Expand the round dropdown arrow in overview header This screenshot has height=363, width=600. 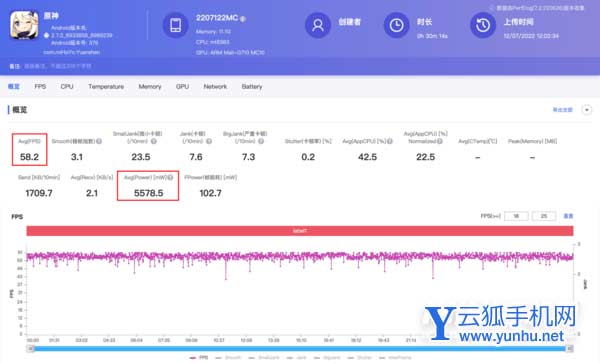587,110
